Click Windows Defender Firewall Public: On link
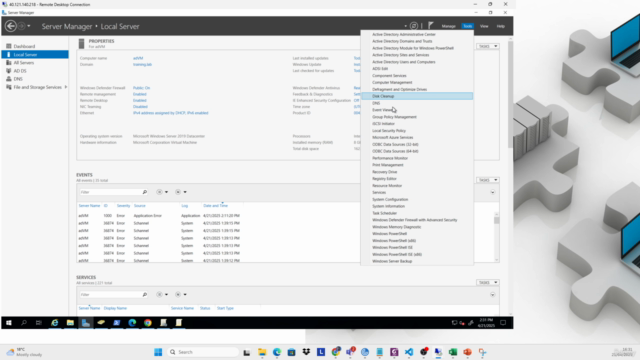The image size is (640, 360). point(141,88)
